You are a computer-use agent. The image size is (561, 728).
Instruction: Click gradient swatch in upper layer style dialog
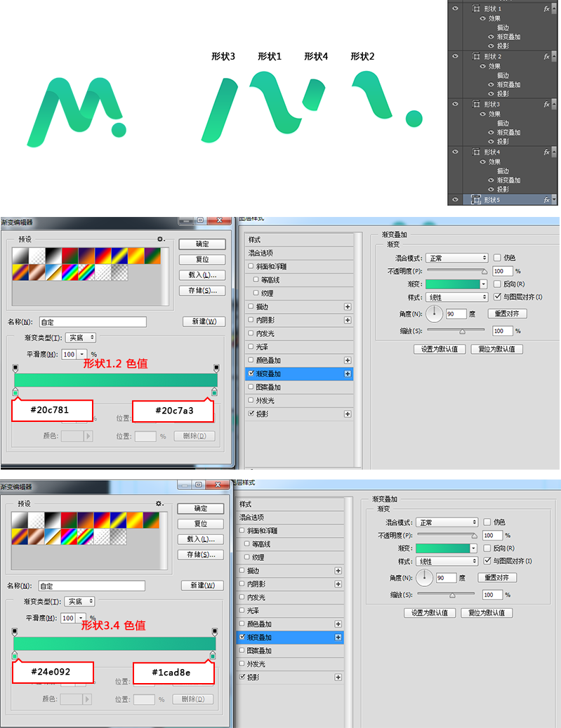point(453,284)
